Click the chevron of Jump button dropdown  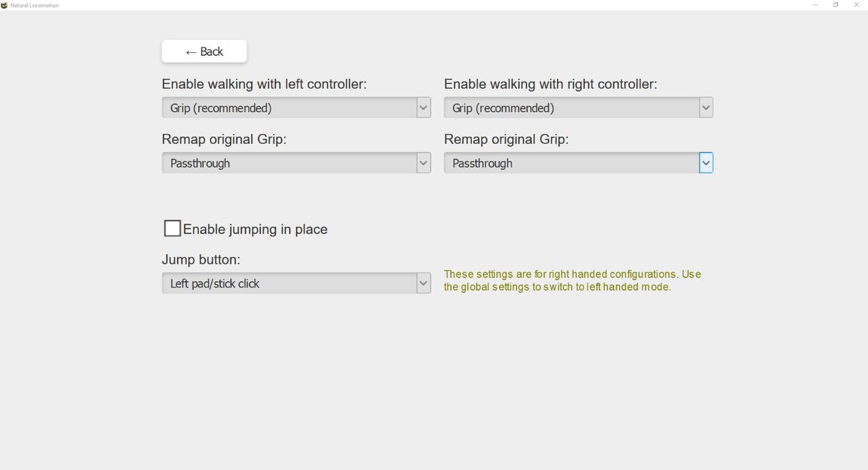(424, 283)
